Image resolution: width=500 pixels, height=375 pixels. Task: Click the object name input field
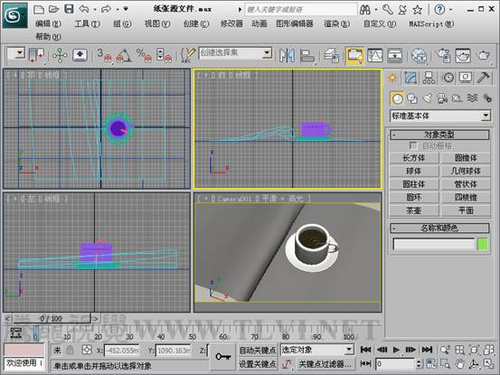click(433, 244)
